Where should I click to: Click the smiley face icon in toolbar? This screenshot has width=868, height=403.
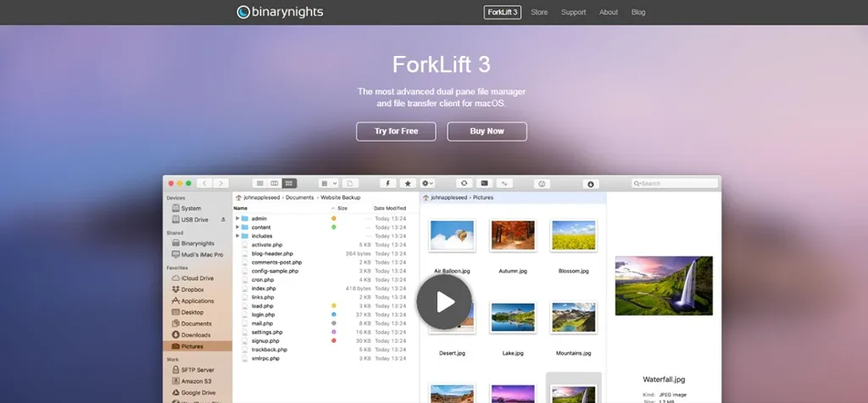tap(542, 183)
